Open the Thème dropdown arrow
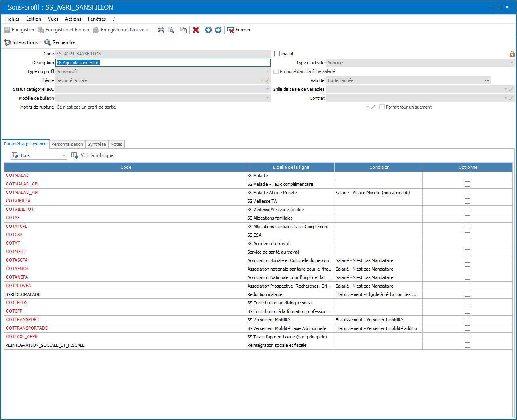 262,80
